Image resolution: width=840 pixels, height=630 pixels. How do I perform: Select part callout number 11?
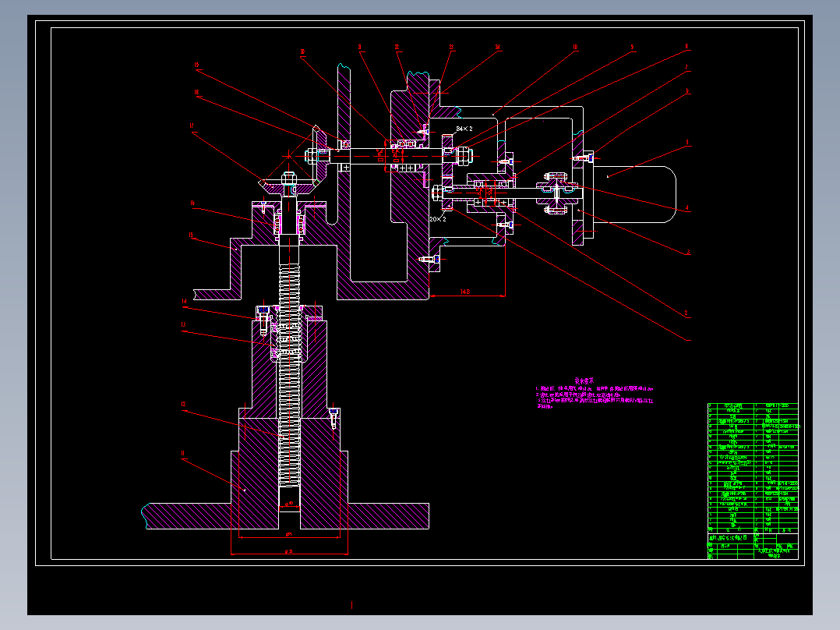182,453
